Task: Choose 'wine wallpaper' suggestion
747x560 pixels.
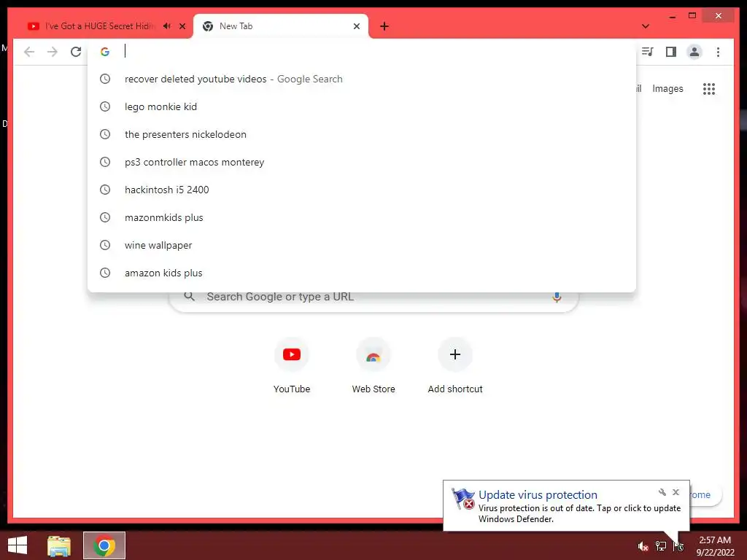Action: [362, 245]
